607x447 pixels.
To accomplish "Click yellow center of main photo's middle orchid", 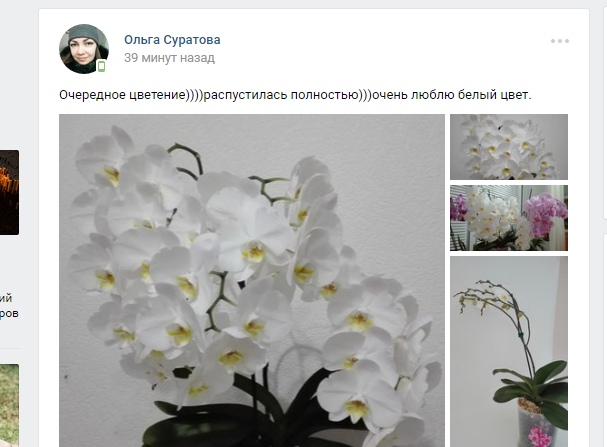I will point(254,252).
